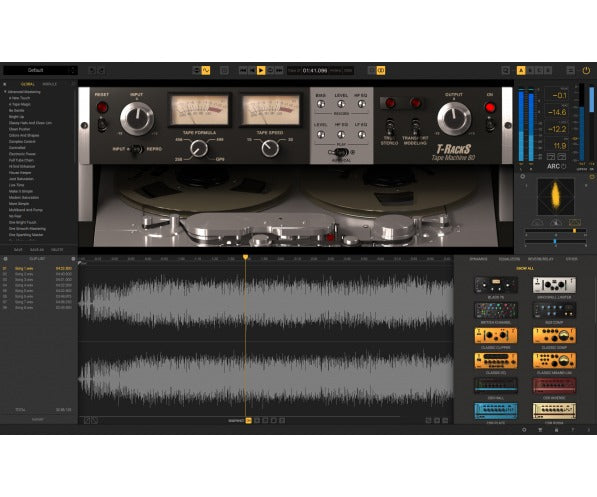Image resolution: width=597 pixels, height=497 pixels.
Task: Select the A comparison slot
Action: (521, 70)
